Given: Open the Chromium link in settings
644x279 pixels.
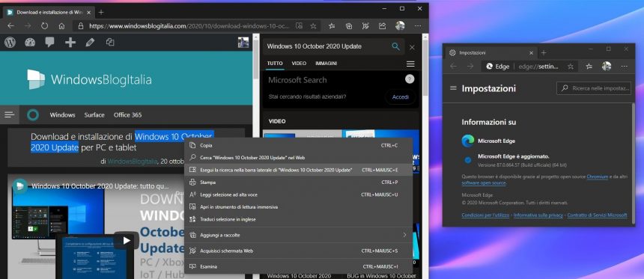Looking at the screenshot, I should coord(597,177).
